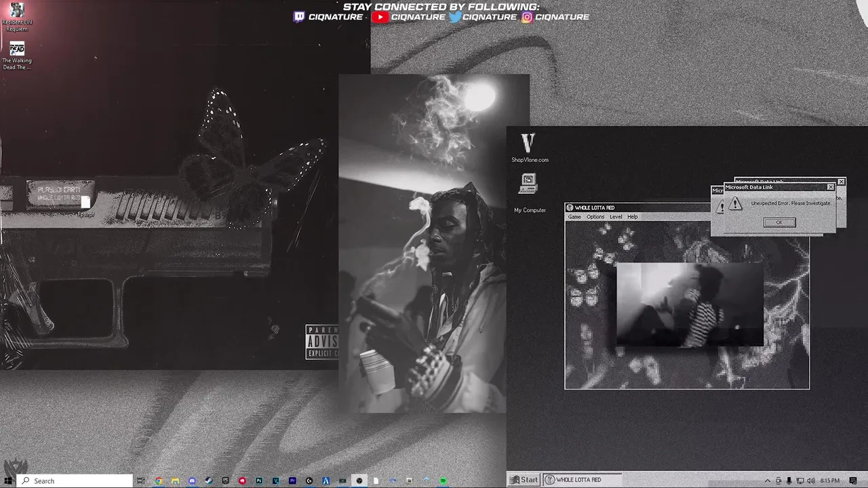Click the microphone tray icon
Screen dimensions: 868x488
click(789, 481)
